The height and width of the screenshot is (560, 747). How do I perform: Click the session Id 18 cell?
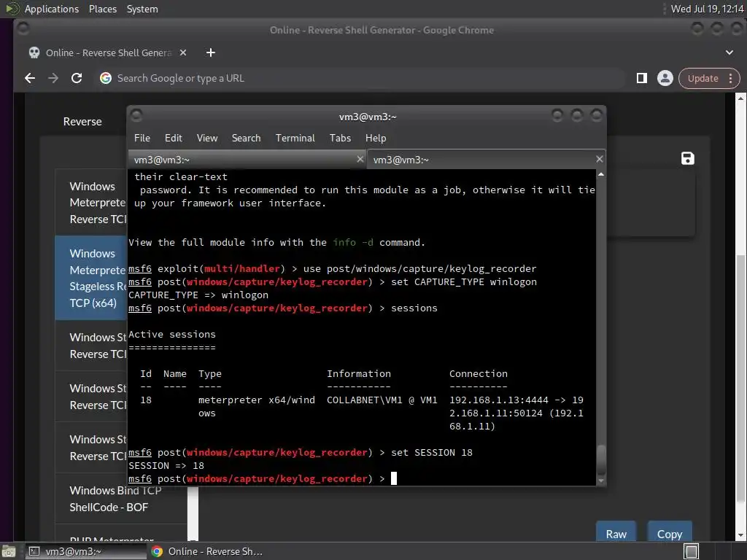point(146,400)
